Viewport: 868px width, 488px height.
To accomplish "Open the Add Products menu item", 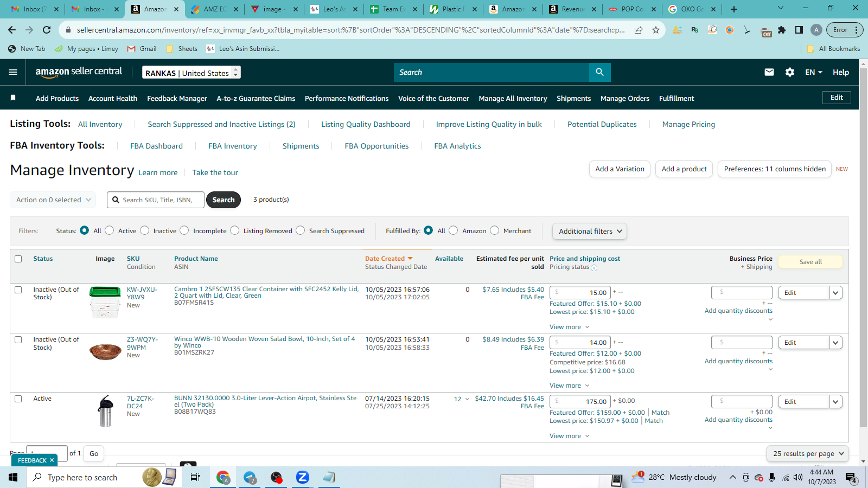I will (57, 98).
